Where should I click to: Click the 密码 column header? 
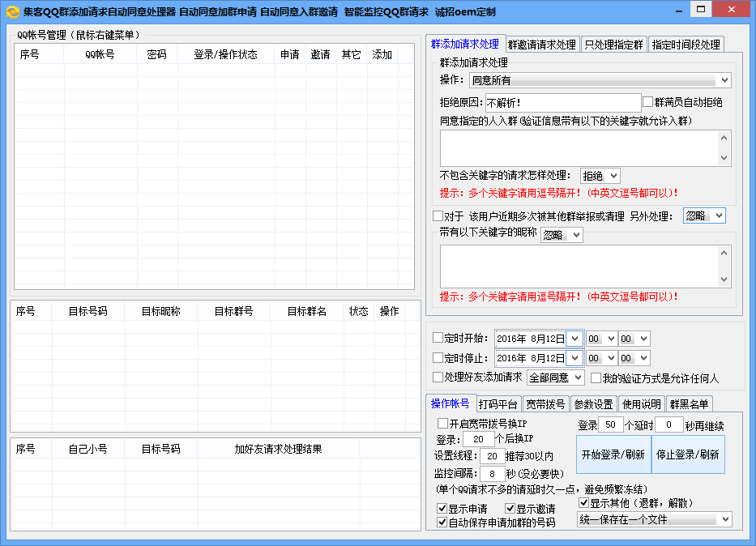156,54
